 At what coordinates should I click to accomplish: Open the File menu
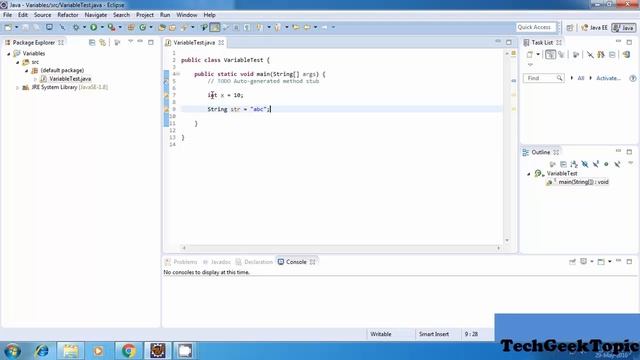coord(7,15)
